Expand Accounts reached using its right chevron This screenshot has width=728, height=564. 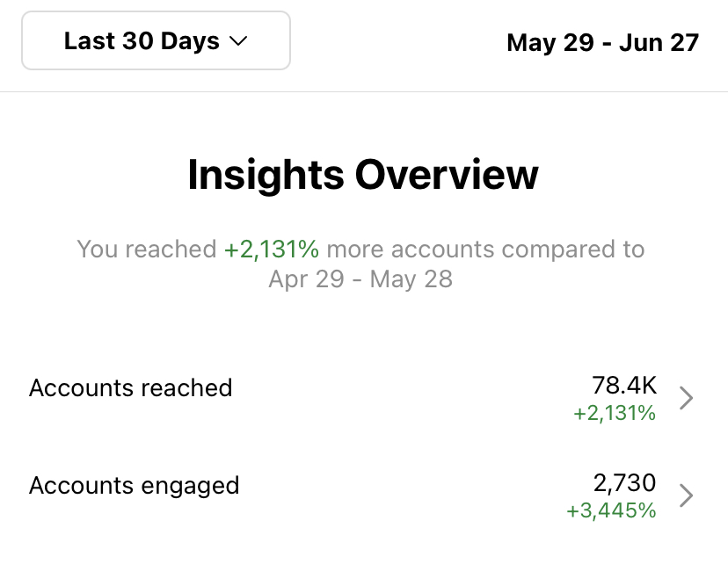(x=687, y=399)
